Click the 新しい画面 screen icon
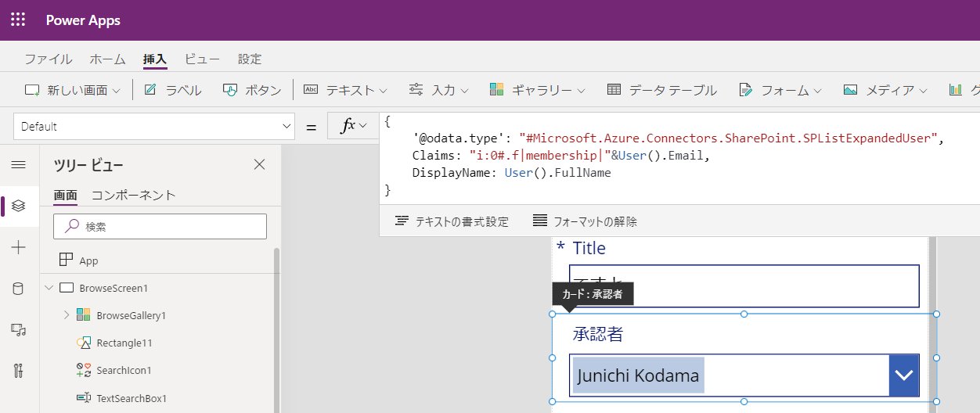Viewport: 980px width, 413px height. (x=33, y=90)
